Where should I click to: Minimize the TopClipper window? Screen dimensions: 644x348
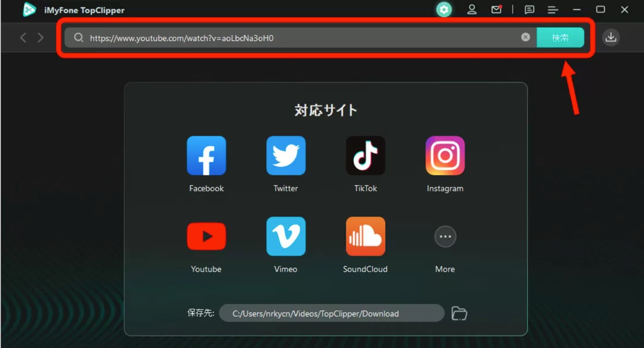576,10
